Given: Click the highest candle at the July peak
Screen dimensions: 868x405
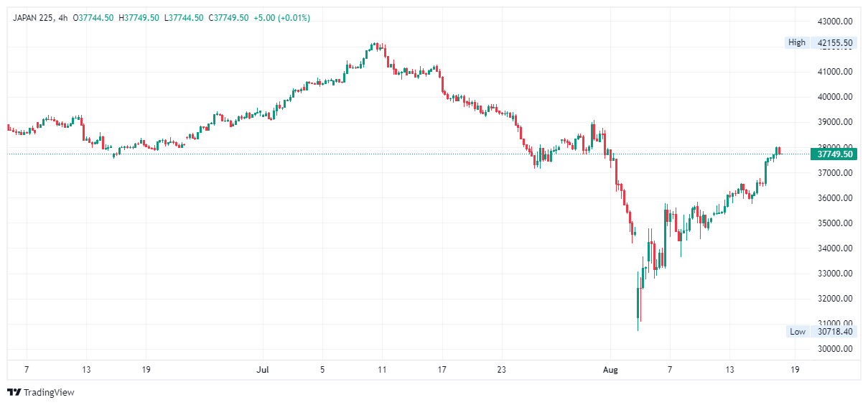Looking at the screenshot, I should pos(375,46).
